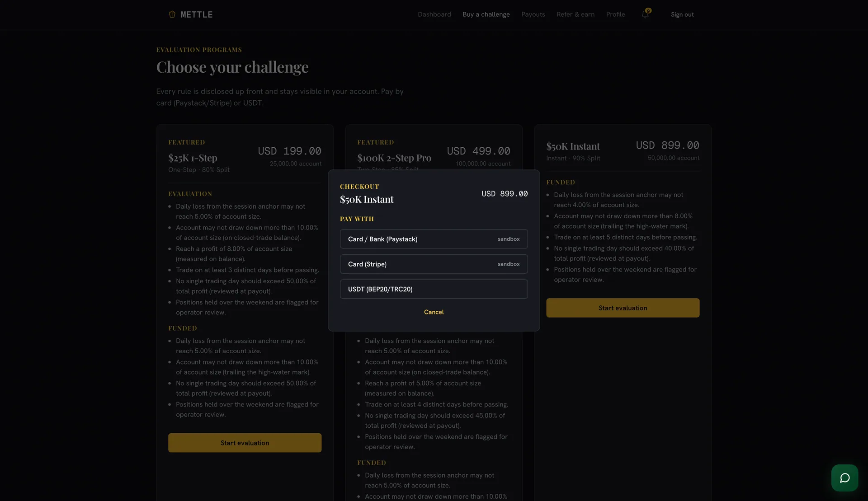868x501 pixels.
Task: Click 'Trade on at least 3 distinct days' rule
Action: tap(247, 270)
